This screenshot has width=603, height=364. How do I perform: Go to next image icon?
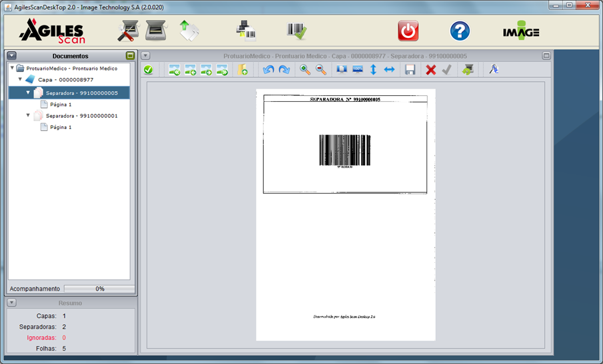pyautogui.click(x=206, y=70)
